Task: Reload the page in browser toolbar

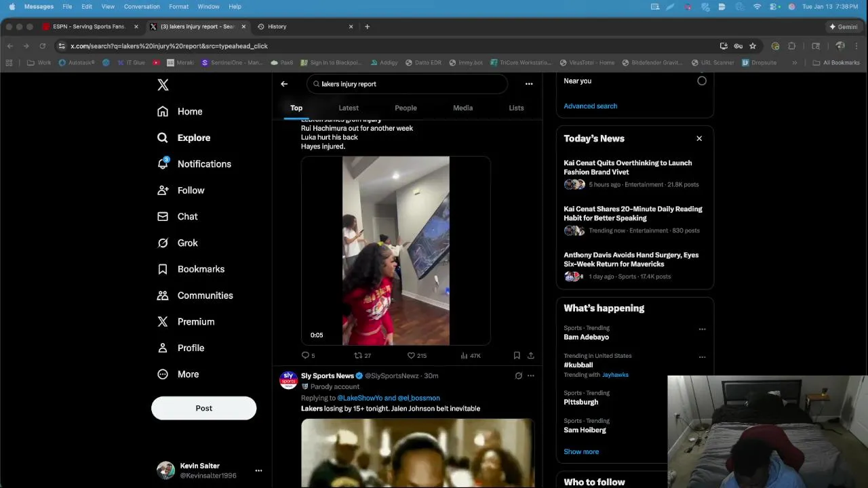Action: coord(42,46)
